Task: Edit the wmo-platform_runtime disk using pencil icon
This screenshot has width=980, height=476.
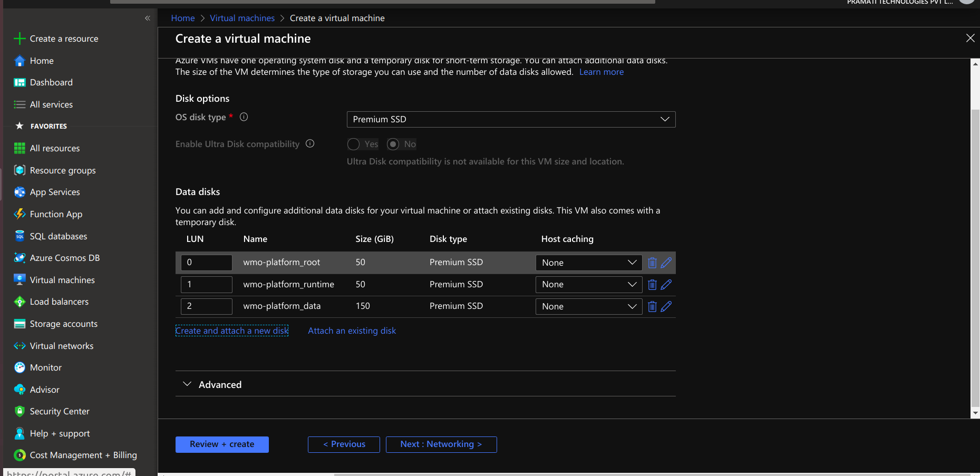Action: (x=666, y=285)
